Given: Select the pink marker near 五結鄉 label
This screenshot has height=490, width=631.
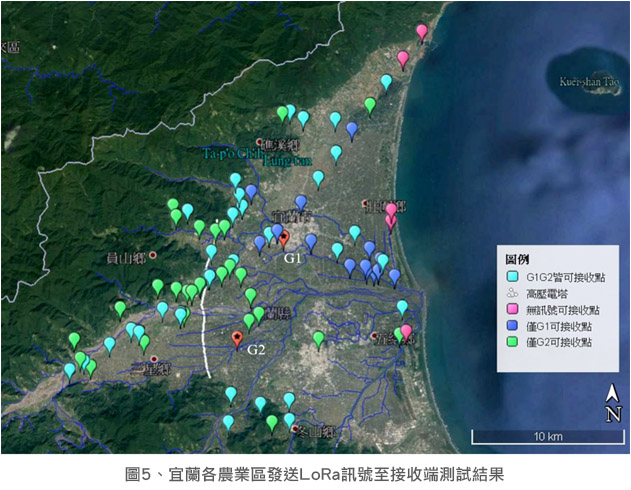Looking at the screenshot, I should [x=406, y=334].
